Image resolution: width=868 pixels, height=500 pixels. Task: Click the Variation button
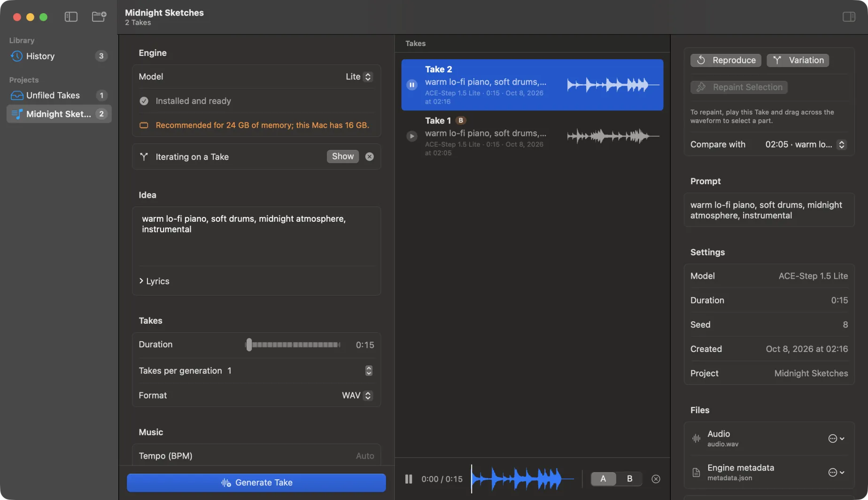tap(798, 60)
